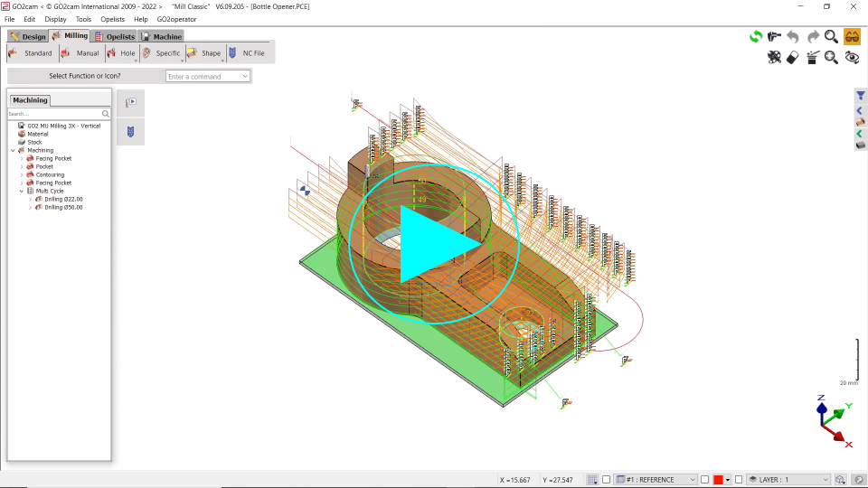Open the magic hat wizard tool
Image resolution: width=868 pixels, height=488 pixels.
812,57
